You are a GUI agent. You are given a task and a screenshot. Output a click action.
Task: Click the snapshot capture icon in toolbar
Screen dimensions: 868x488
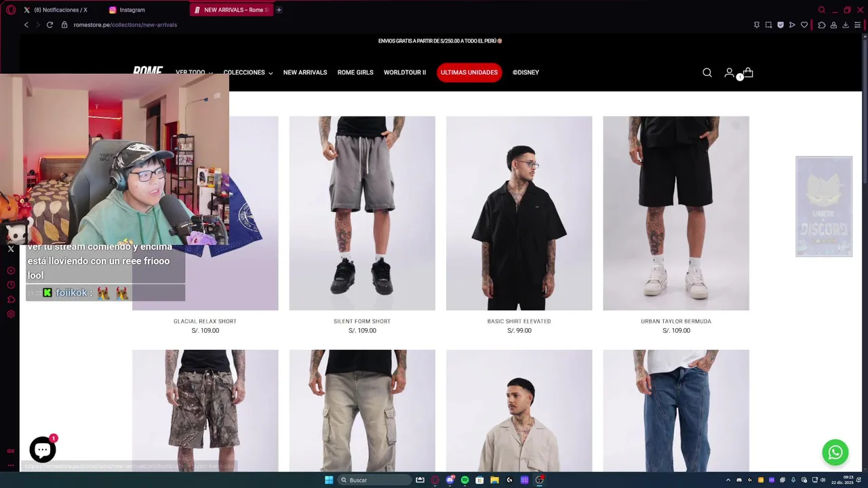click(x=768, y=24)
